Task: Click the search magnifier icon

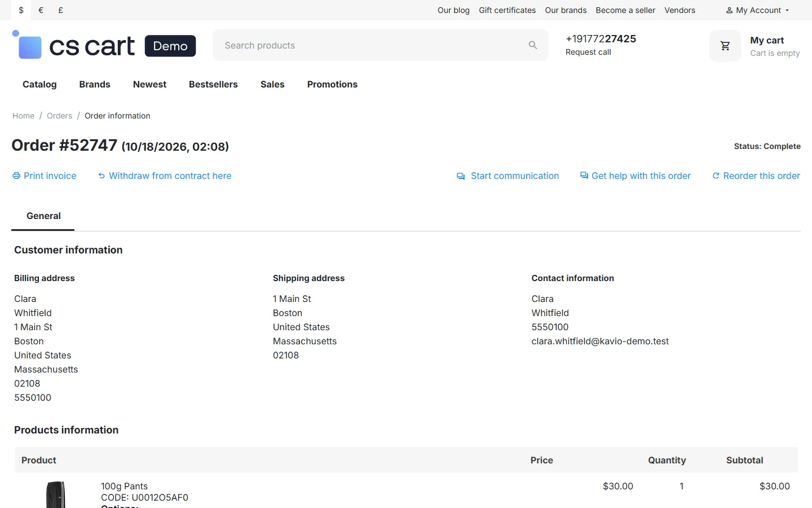Action: pos(533,45)
